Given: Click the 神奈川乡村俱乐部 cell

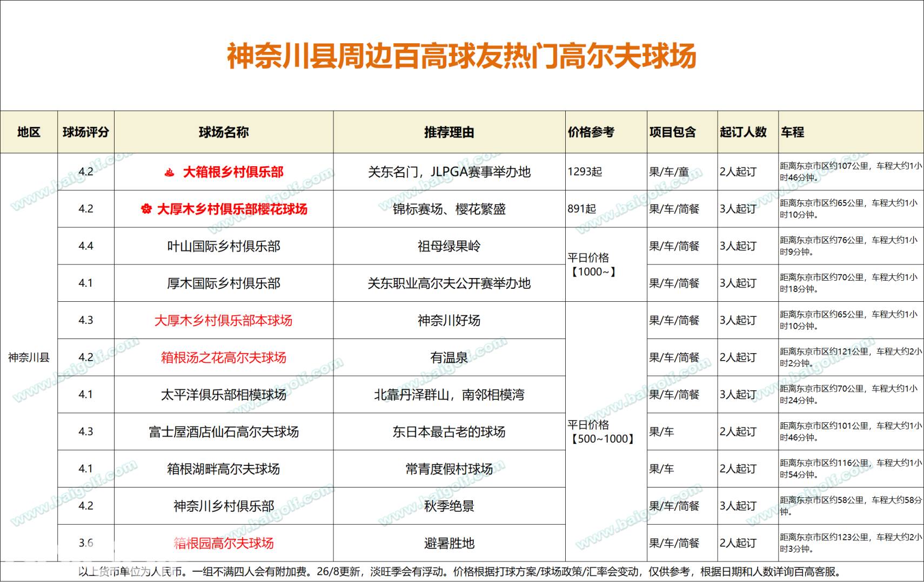Looking at the screenshot, I should [224, 506].
